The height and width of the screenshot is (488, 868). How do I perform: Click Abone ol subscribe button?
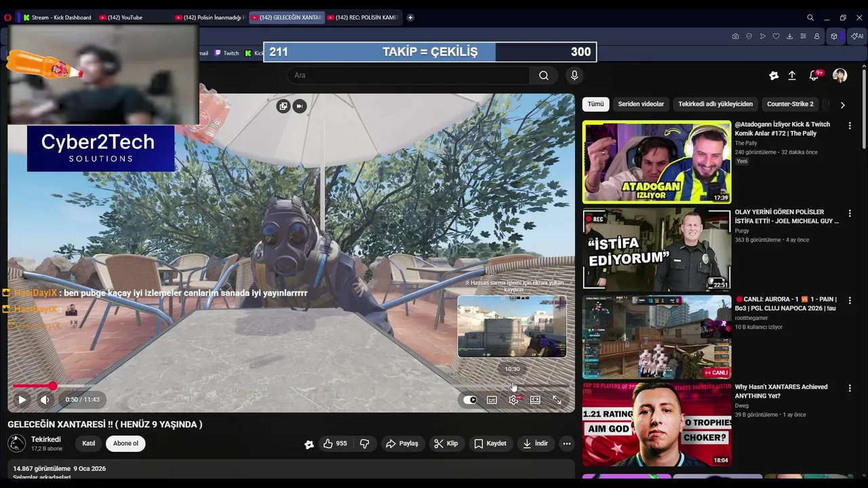pos(125,443)
